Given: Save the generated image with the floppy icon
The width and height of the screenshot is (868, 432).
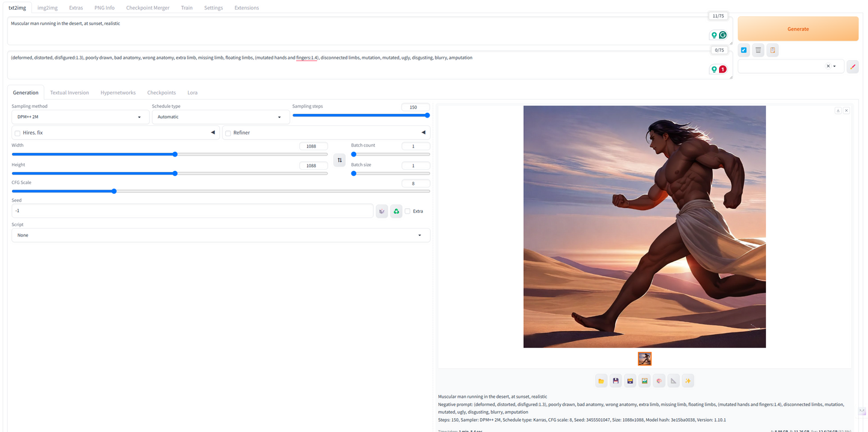Looking at the screenshot, I should [x=616, y=380].
